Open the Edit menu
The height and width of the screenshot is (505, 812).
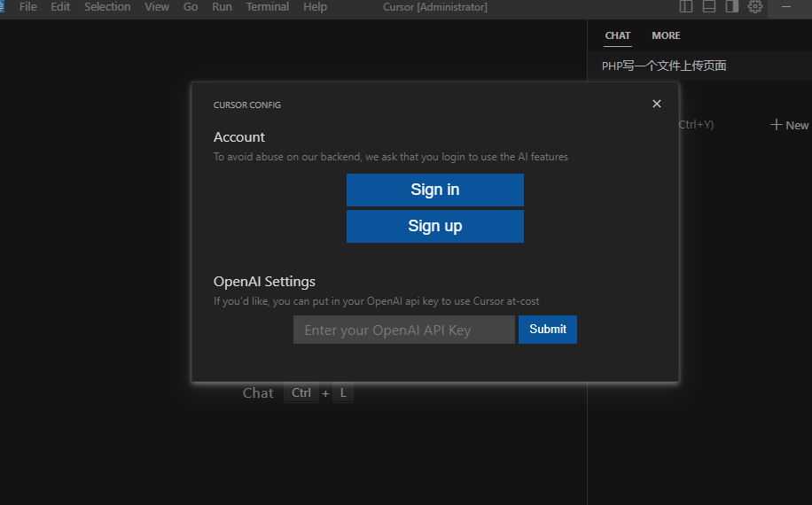[60, 7]
